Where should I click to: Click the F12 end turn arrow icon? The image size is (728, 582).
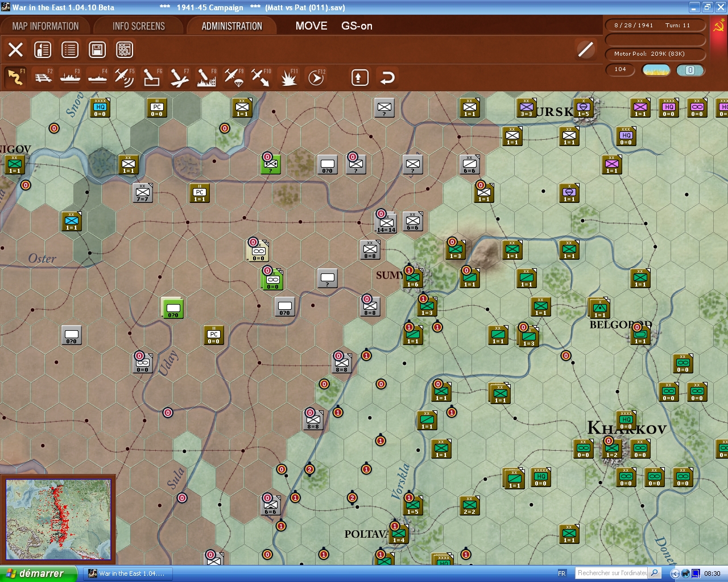[x=316, y=77]
